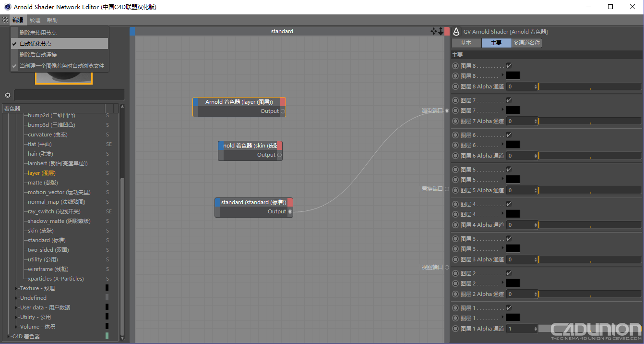The image size is (644, 344).
Task: Click the scroll-up arrow of shader list
Action: [122, 107]
